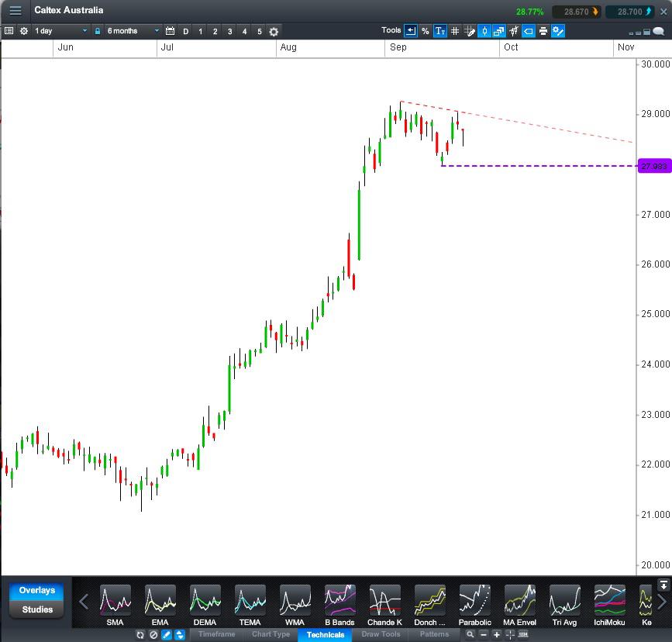Open the hamburger menu beside Caltex Australia
The width and height of the screenshot is (672, 642).
[x=16, y=11]
